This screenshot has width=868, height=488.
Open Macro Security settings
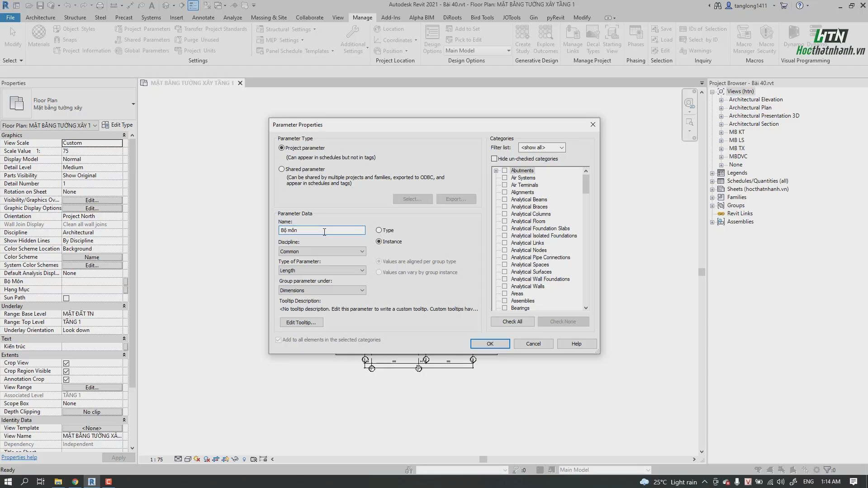tap(766, 40)
